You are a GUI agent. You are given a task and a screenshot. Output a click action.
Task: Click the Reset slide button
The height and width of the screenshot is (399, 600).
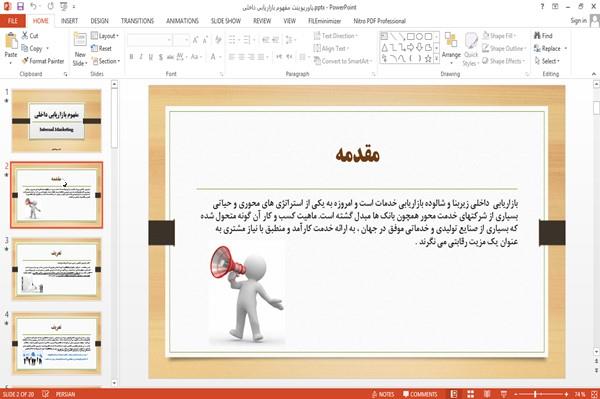101,48
